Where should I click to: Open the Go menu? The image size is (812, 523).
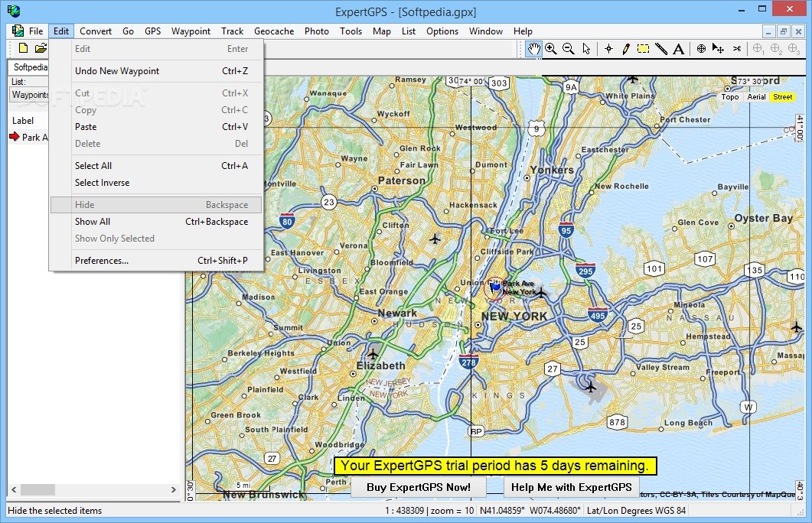(128, 31)
